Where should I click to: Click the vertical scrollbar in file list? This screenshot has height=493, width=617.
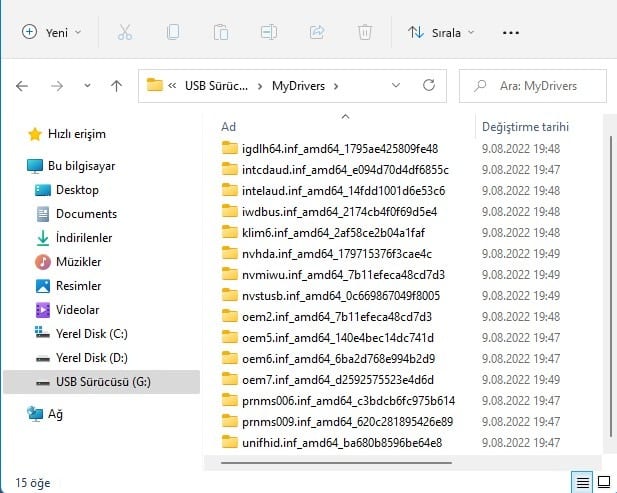pos(609,280)
